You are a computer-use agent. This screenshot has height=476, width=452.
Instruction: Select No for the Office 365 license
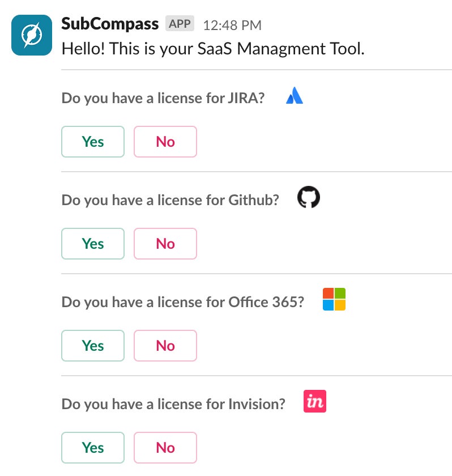165,346
